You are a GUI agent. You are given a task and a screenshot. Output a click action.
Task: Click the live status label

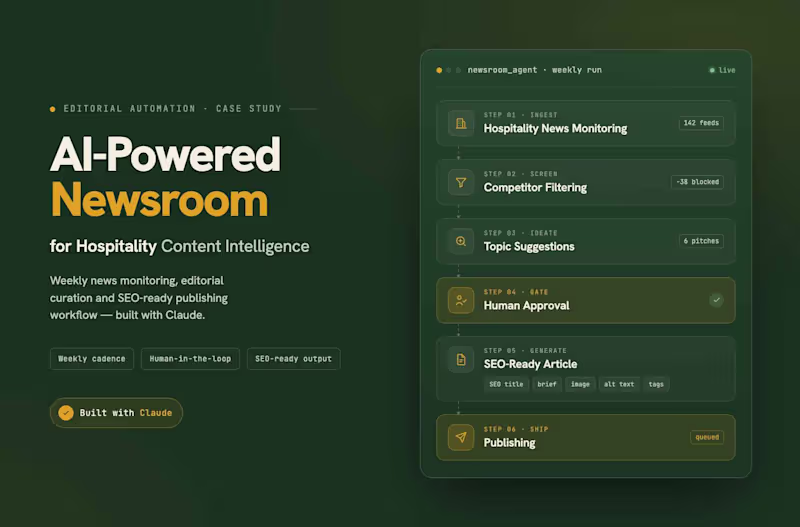727,70
